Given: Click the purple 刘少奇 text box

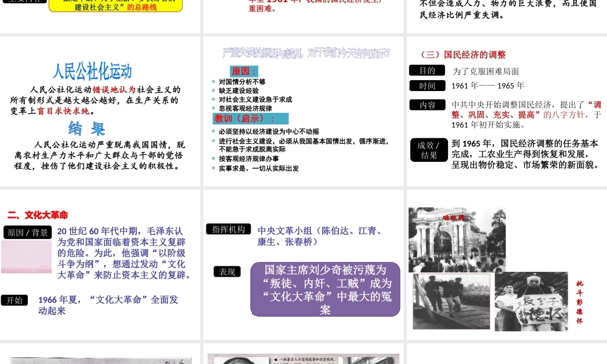Looking at the screenshot, I should [x=325, y=289].
